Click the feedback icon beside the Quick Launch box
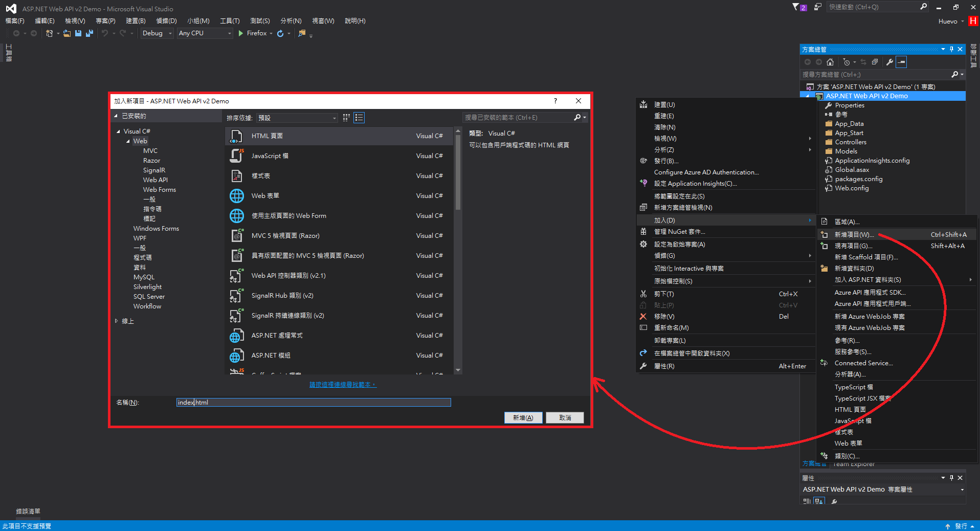 (x=818, y=7)
